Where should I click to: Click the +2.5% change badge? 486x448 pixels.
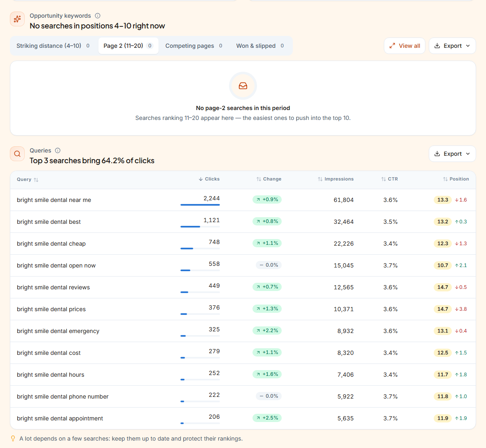[x=267, y=418]
